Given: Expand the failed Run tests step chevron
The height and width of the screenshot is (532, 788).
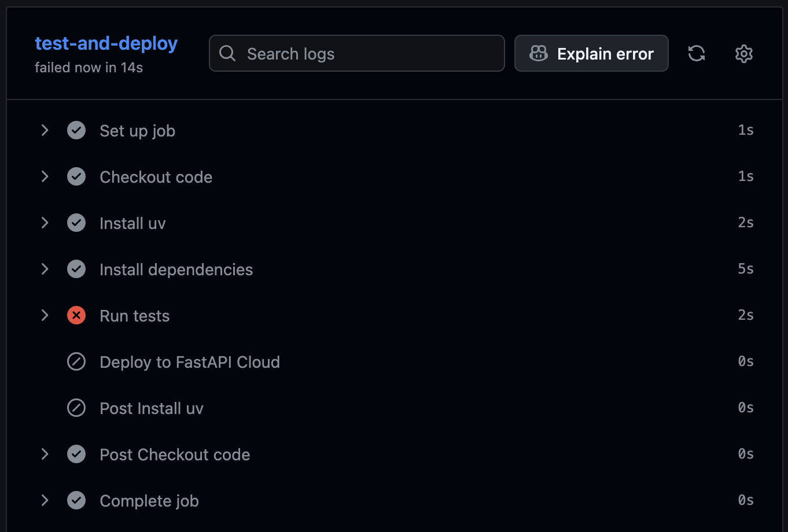Looking at the screenshot, I should 45,316.
